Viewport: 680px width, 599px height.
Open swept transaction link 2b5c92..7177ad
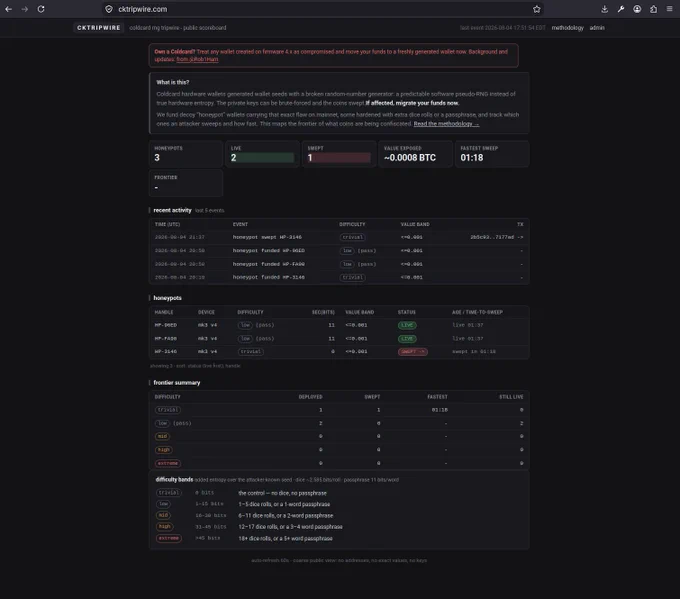[497, 237]
